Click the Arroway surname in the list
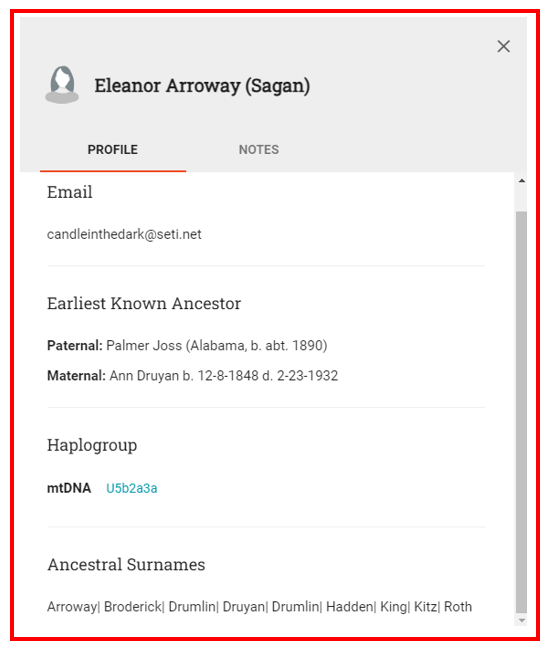This screenshot has height=650, width=545. (x=72, y=606)
